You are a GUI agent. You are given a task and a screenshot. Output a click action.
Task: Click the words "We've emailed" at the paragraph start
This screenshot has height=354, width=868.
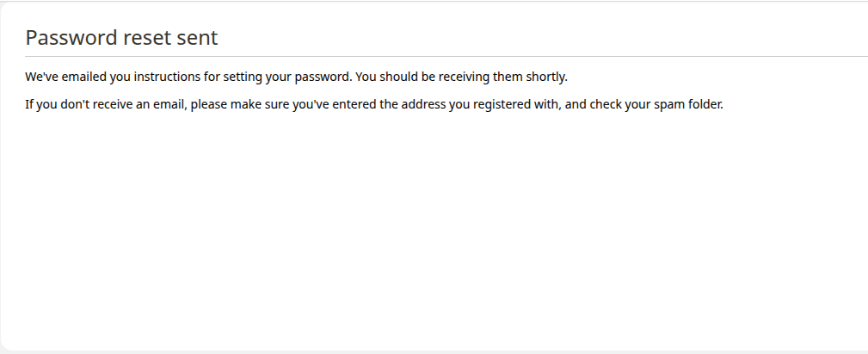[66, 77]
